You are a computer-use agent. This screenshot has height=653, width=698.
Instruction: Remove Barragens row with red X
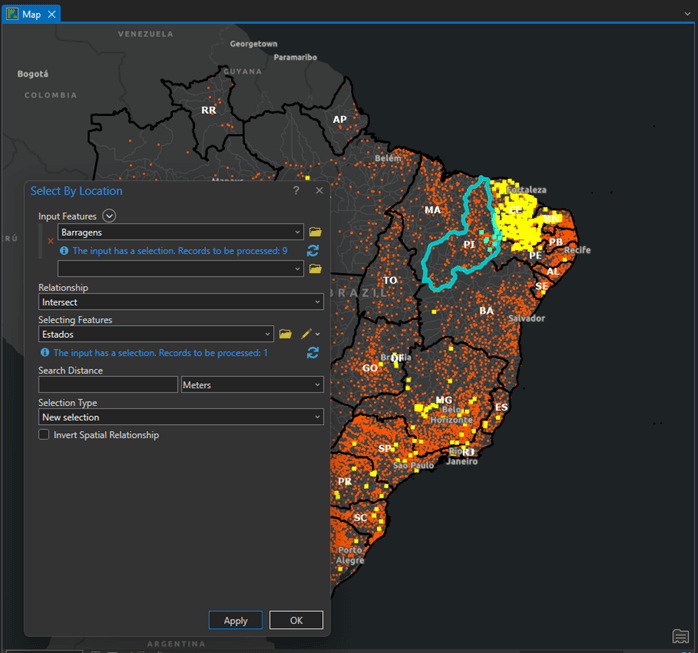pos(50,240)
